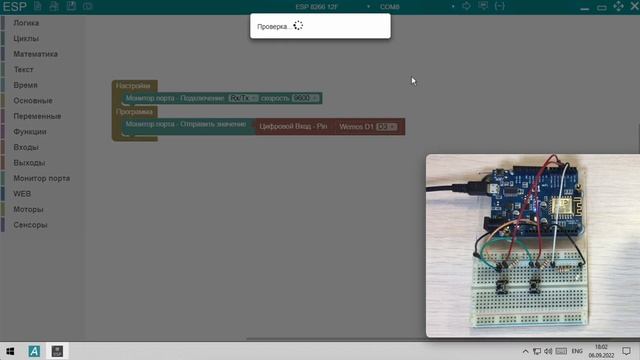Image resolution: width=640 pixels, height=360 pixels.
Task: Click the clock showing 06.09.2022
Action: tap(601, 351)
